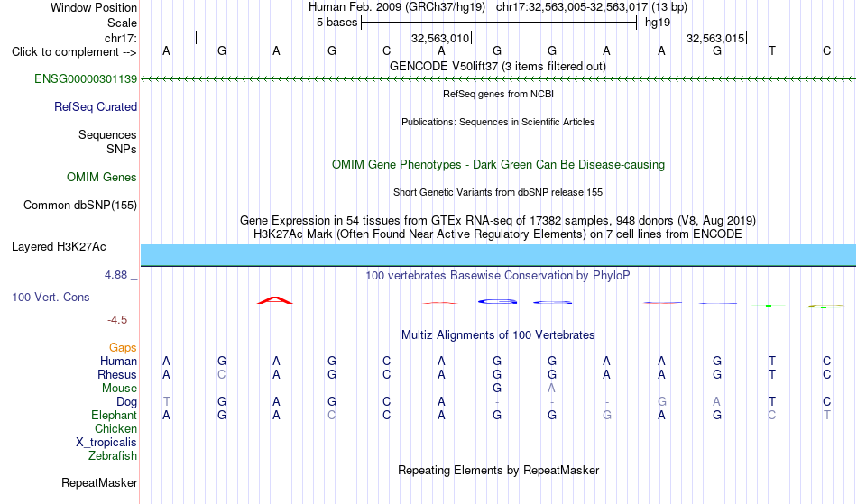Click base T in the chr17 sequence row
Screen dimensions: 857x504
771,50
